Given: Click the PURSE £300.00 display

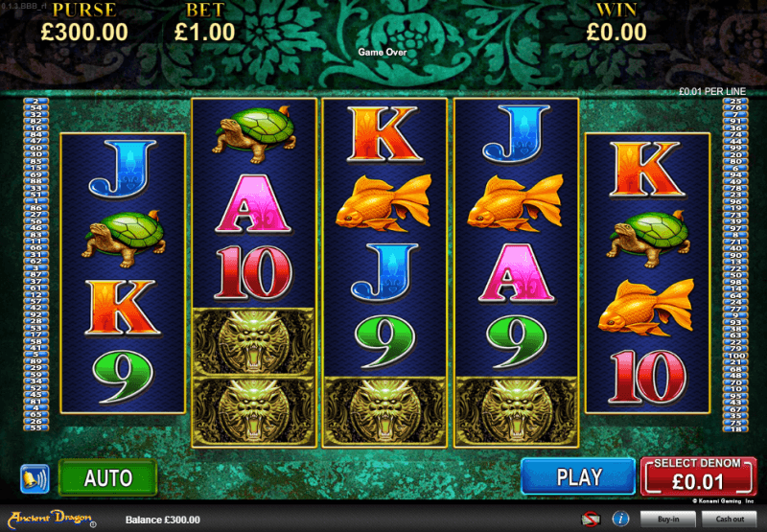Looking at the screenshot, I should (84, 23).
